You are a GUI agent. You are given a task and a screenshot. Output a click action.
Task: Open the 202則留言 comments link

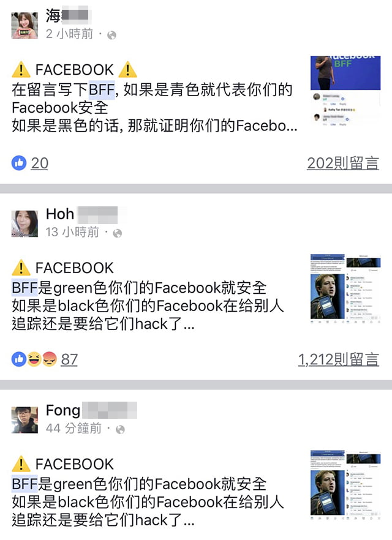pyautogui.click(x=343, y=163)
